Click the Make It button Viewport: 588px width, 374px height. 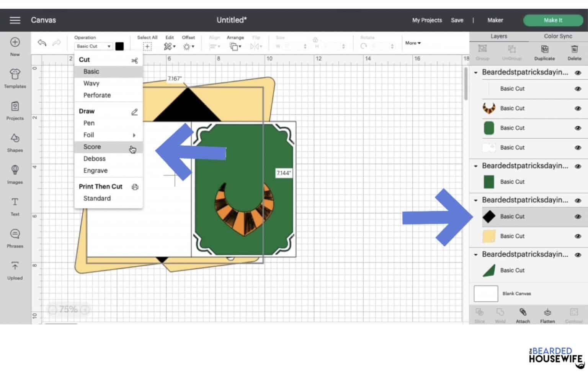coord(552,20)
